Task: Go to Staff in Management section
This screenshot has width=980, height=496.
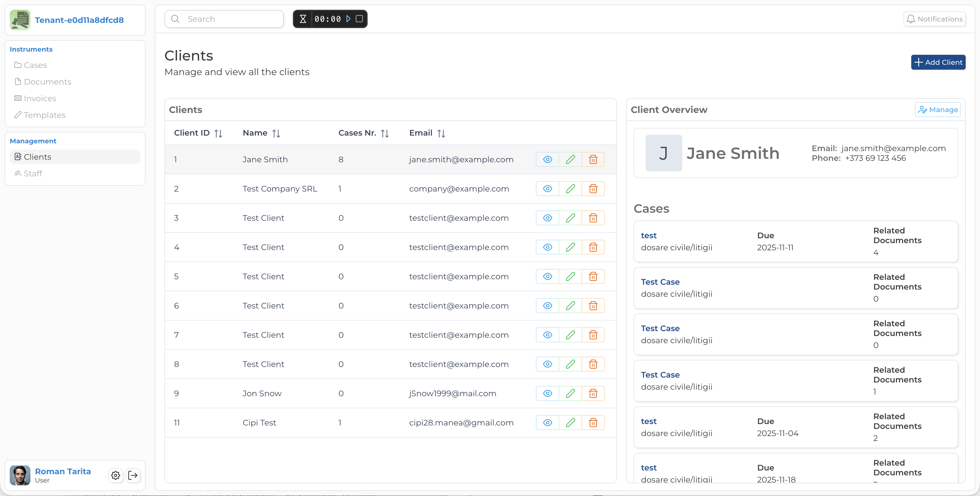Action: pos(33,173)
